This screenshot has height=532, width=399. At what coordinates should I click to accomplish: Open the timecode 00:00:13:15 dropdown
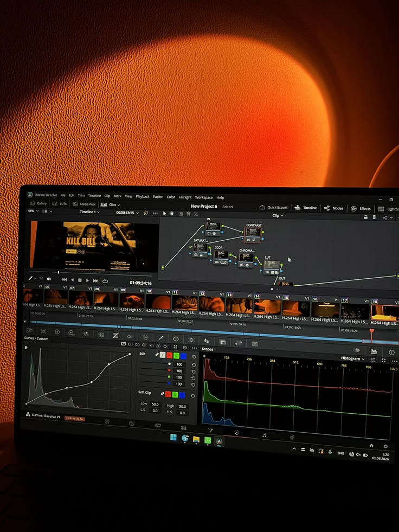coord(127,213)
